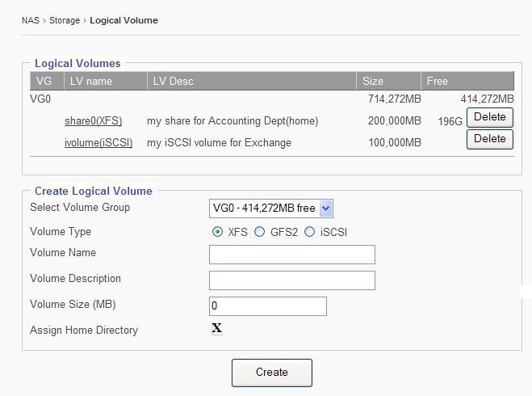Click Logical Volume in the breadcrumb
Screen dimensions: 532x396
[124, 20]
